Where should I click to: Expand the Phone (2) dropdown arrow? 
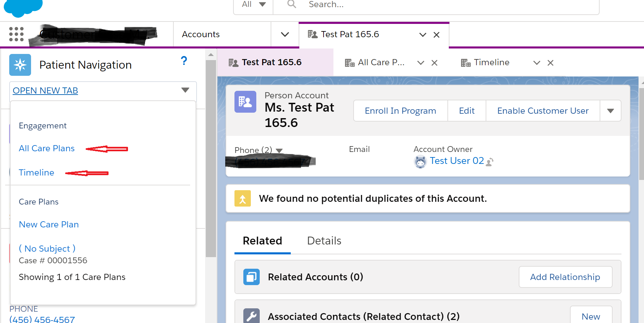click(279, 151)
